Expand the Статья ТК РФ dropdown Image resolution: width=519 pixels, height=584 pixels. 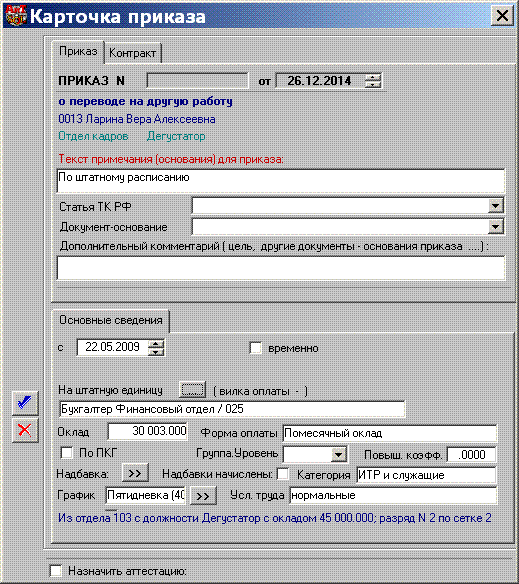pos(495,206)
